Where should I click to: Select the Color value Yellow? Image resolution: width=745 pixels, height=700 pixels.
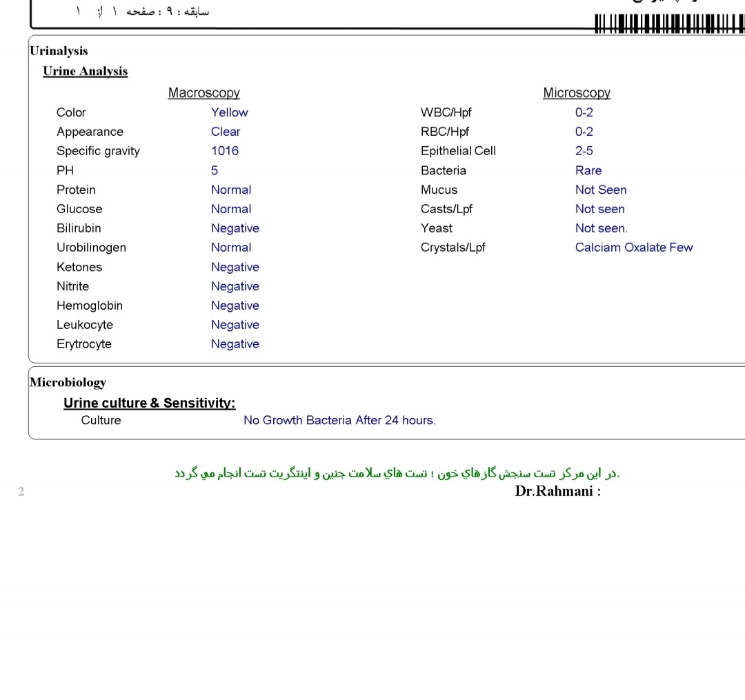click(x=230, y=112)
